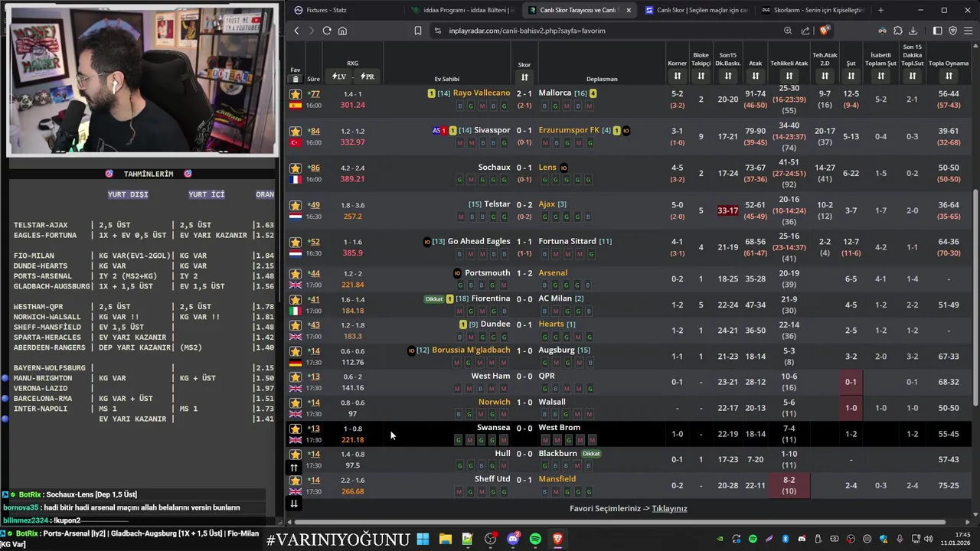Switch to the iddaa Programı tab
This screenshot has width=980, height=551.
coord(462,10)
